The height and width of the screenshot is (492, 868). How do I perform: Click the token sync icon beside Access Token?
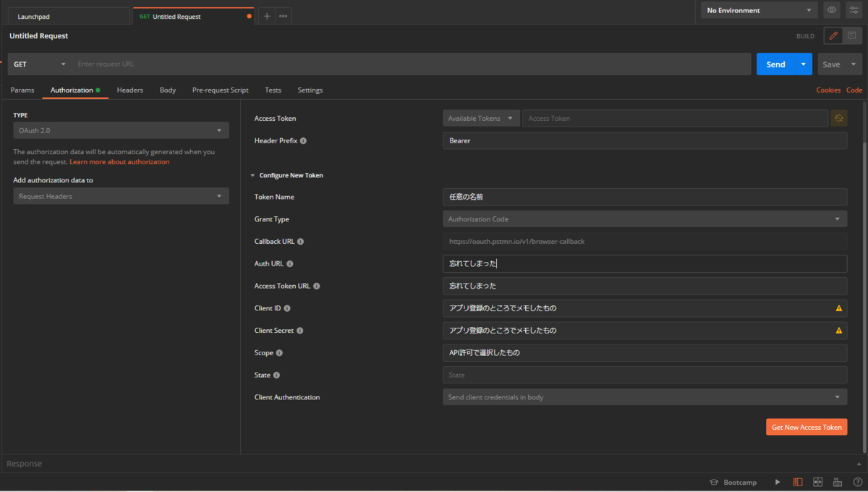click(839, 118)
